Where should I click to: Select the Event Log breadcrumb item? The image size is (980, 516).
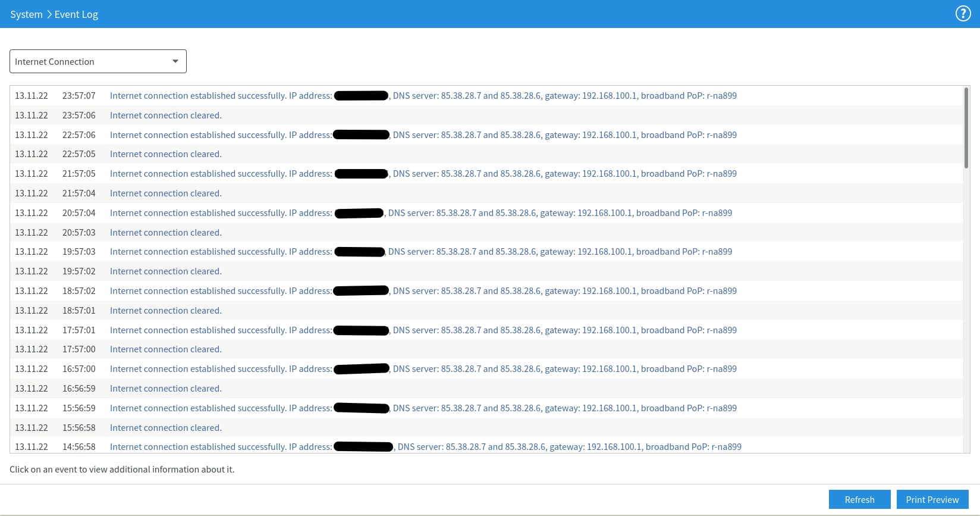click(x=76, y=14)
